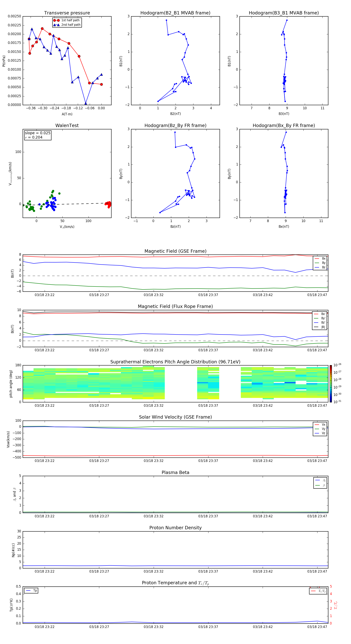Image resolution: width=351 pixels, height=644 pixels.
Task: Click the 'Suprathermal Electrons Pitch Angle Distribution' title
Action: click(175, 362)
